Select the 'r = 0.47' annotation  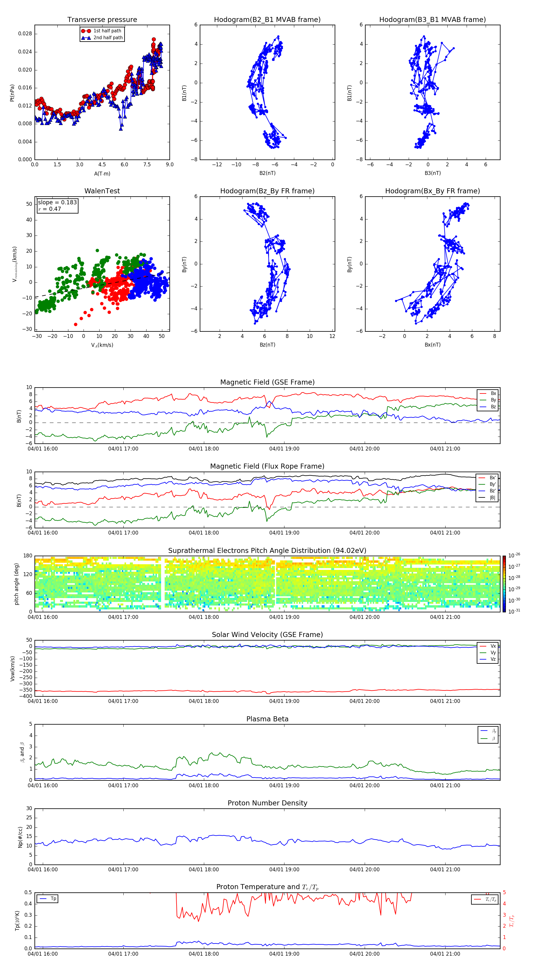50,209
